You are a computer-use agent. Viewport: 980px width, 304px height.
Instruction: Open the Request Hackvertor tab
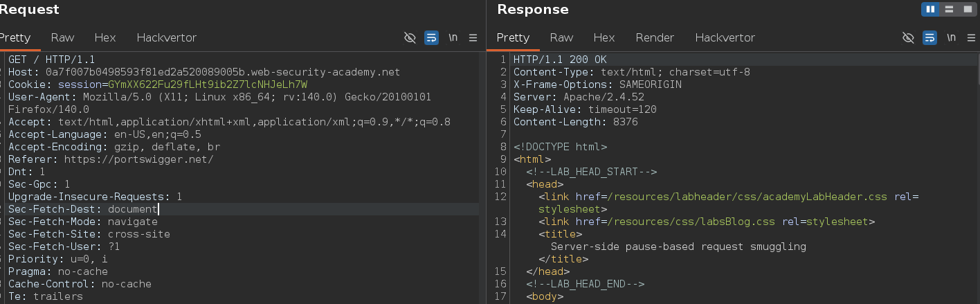pyautogui.click(x=167, y=37)
